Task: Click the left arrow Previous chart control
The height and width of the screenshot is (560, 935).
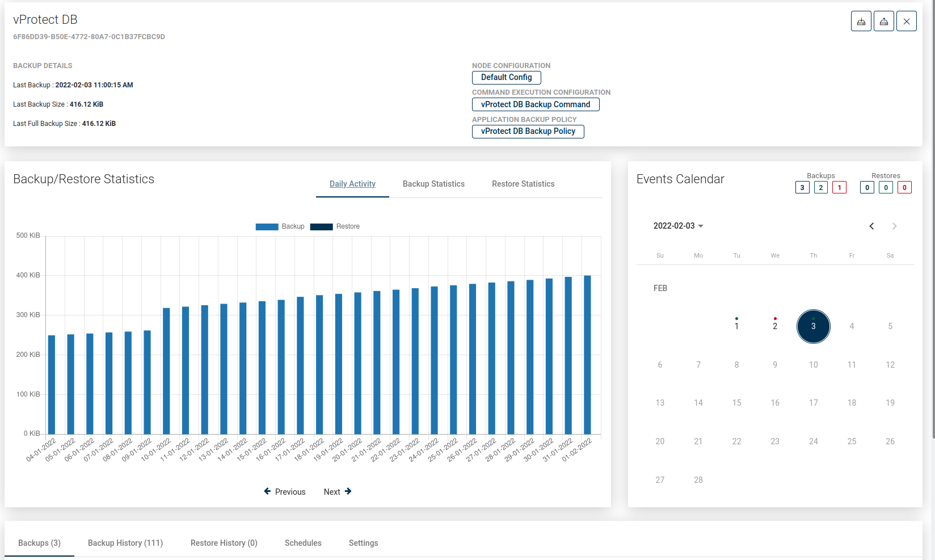Action: coord(284,492)
